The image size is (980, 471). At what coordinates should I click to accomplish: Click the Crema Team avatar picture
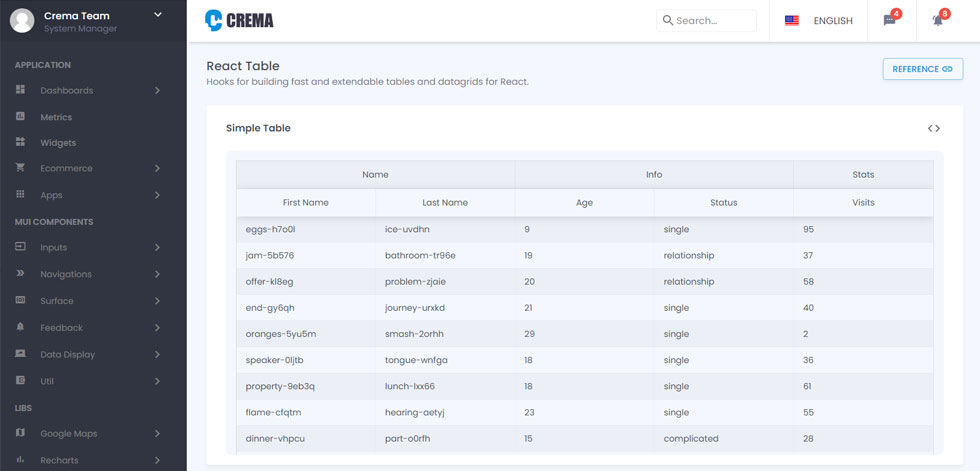22,21
